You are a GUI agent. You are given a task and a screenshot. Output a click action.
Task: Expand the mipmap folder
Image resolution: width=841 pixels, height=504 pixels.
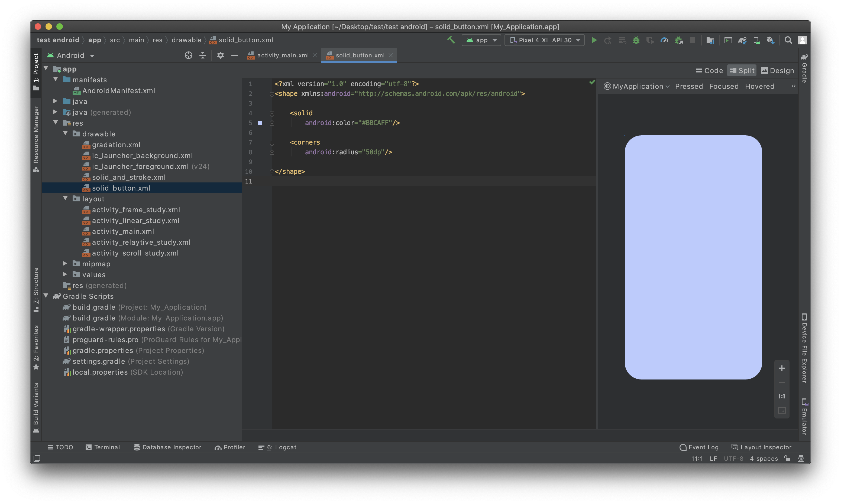65,264
